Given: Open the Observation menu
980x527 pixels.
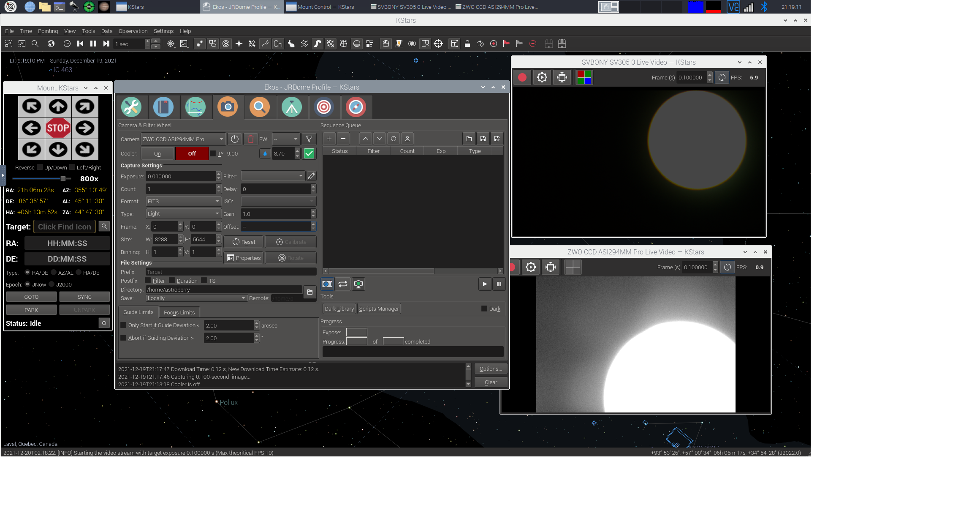Looking at the screenshot, I should (133, 31).
